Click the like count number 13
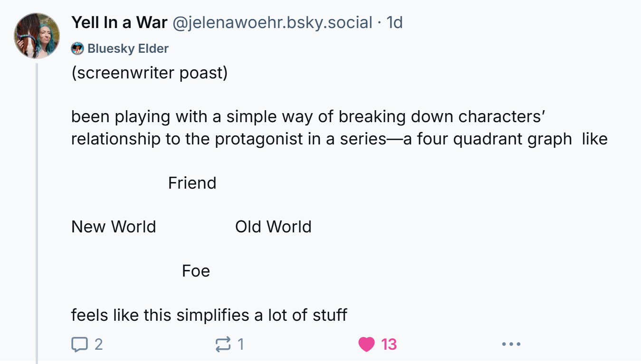The width and height of the screenshot is (641, 364). tap(389, 344)
